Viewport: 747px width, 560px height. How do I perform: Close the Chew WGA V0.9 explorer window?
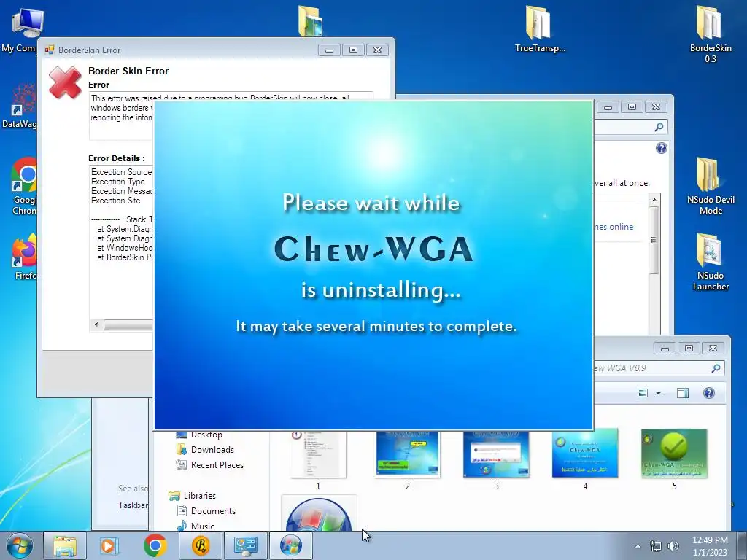pos(713,348)
